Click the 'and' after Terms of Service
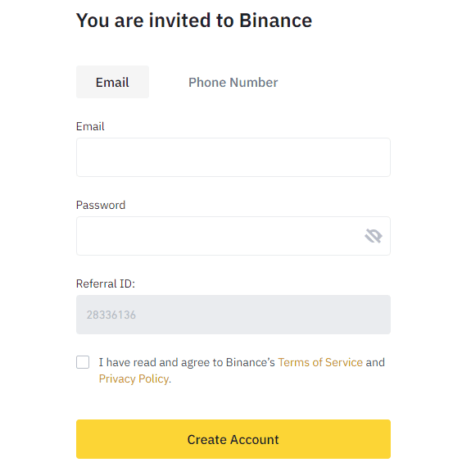Image resolution: width=462 pixels, height=476 pixels. click(x=375, y=362)
